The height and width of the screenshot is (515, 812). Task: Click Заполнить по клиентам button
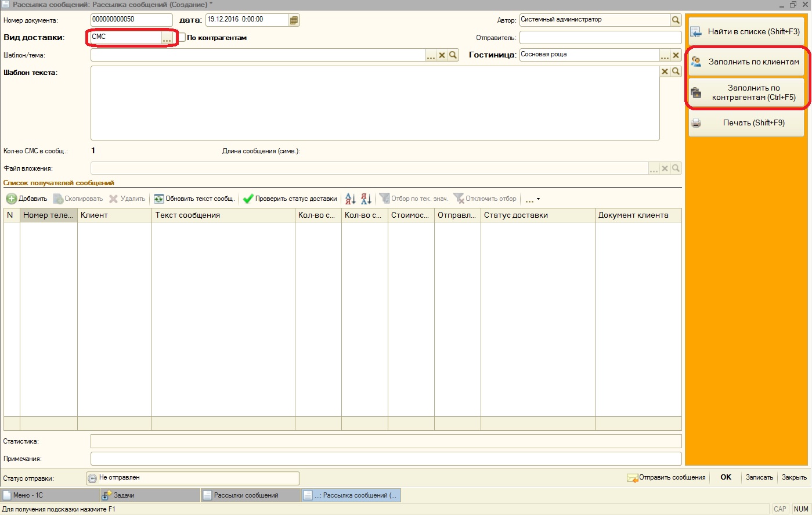[746, 62]
